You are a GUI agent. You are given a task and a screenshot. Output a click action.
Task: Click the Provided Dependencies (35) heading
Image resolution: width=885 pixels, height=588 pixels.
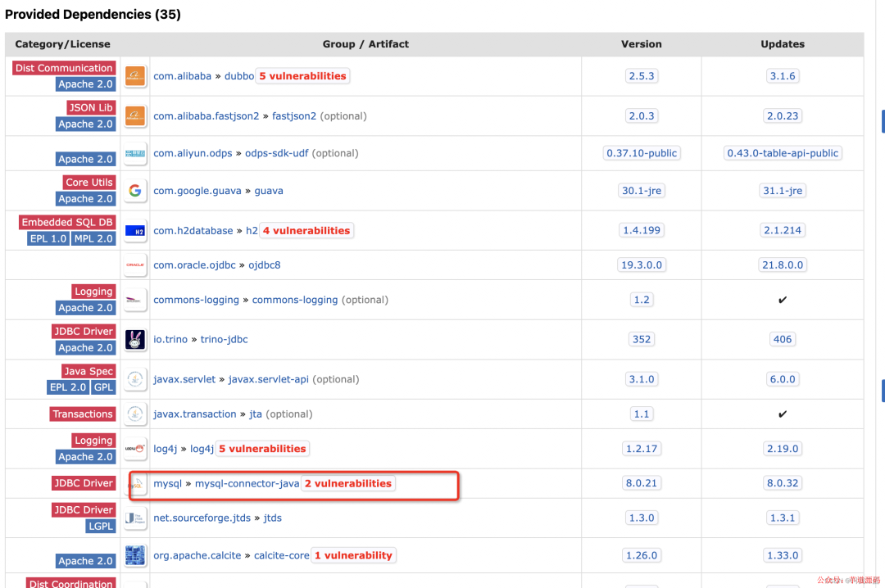pos(93,15)
